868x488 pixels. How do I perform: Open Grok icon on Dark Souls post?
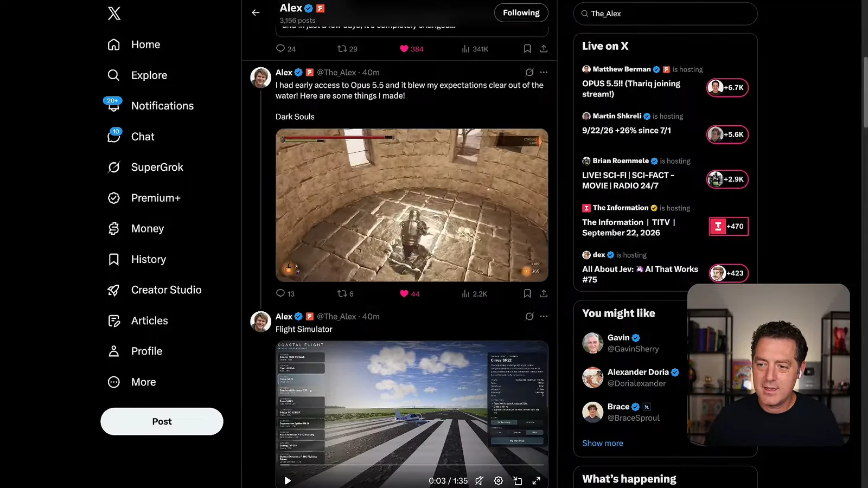[x=529, y=72]
